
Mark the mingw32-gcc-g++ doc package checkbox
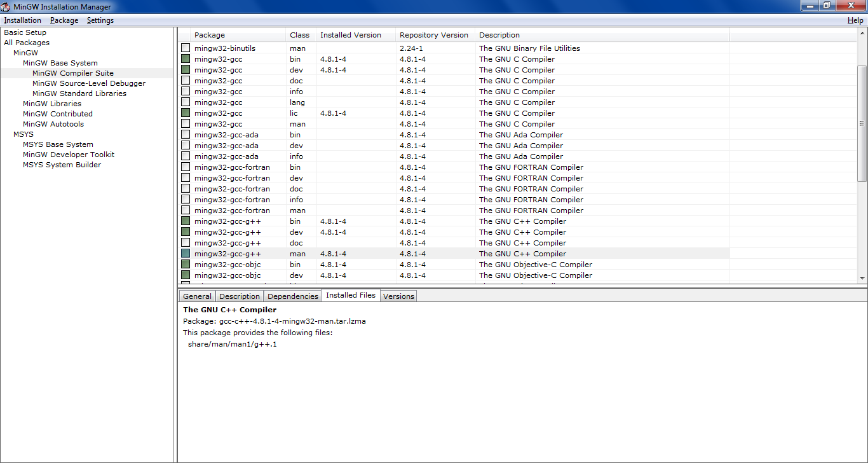[x=186, y=243]
